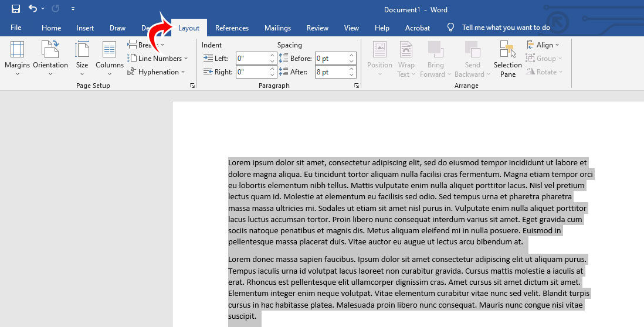The width and height of the screenshot is (644, 327).
Task: Open the Margins page setup tool
Action: tap(17, 59)
